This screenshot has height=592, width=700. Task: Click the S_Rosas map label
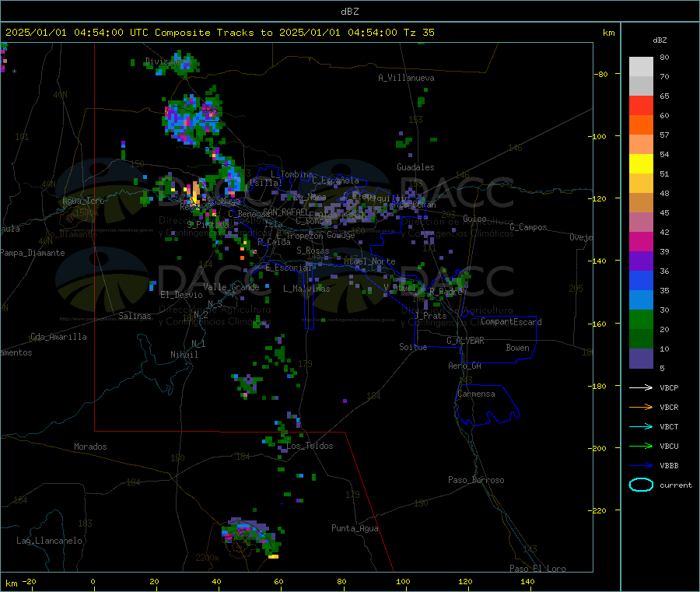click(x=313, y=250)
